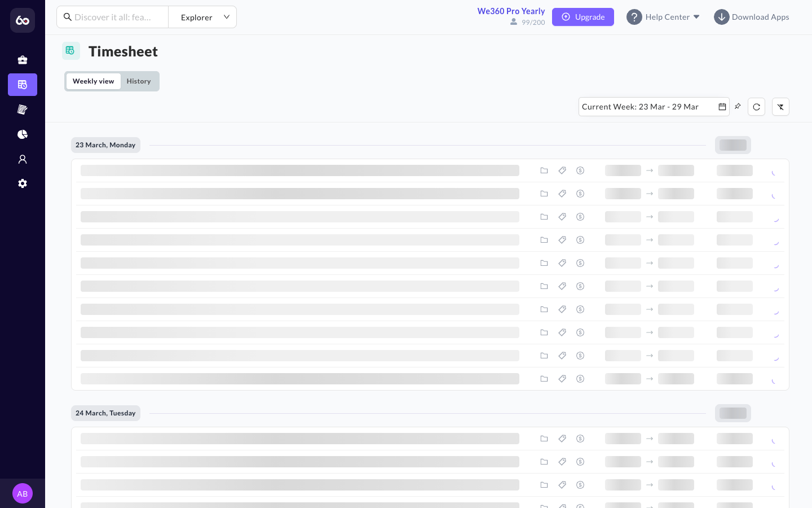
Task: Open the briefcase projects sidebar icon
Action: click(x=23, y=60)
